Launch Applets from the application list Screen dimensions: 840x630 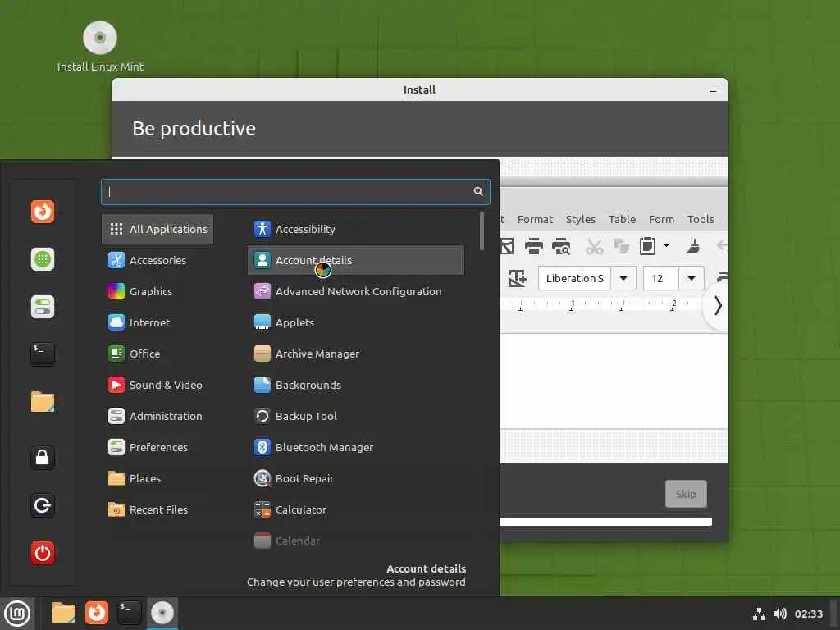click(356, 322)
